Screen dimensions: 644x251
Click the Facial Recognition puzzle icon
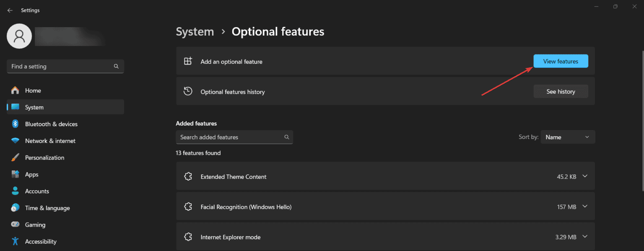(188, 207)
